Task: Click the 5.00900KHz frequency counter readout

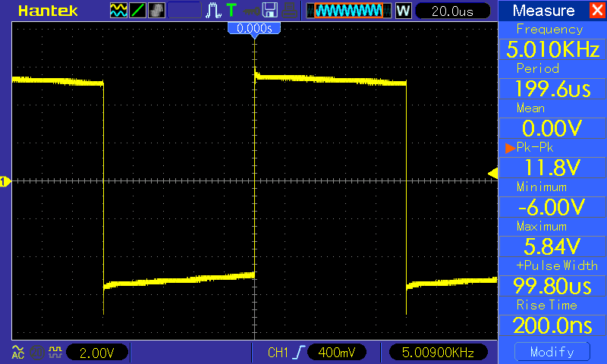Action: (438, 352)
